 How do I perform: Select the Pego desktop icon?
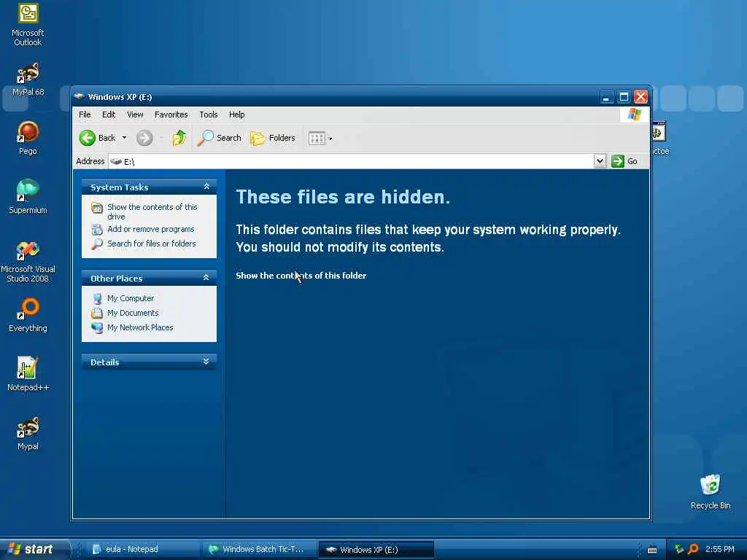(28, 138)
